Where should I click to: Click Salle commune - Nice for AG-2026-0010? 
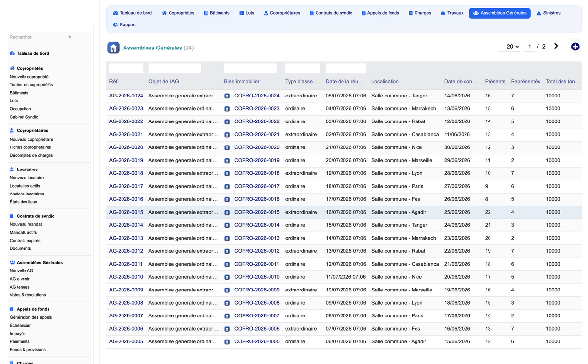(x=397, y=277)
